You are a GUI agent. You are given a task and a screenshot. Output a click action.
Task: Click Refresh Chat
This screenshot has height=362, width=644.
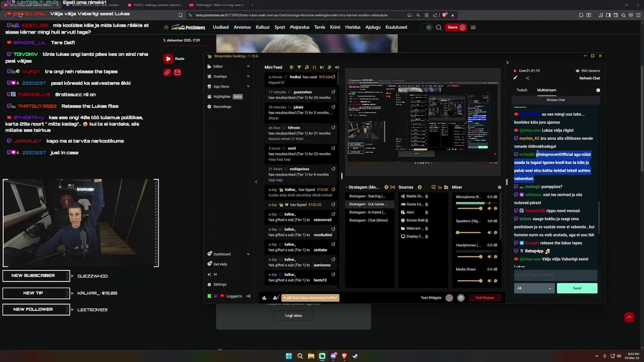coord(590,78)
